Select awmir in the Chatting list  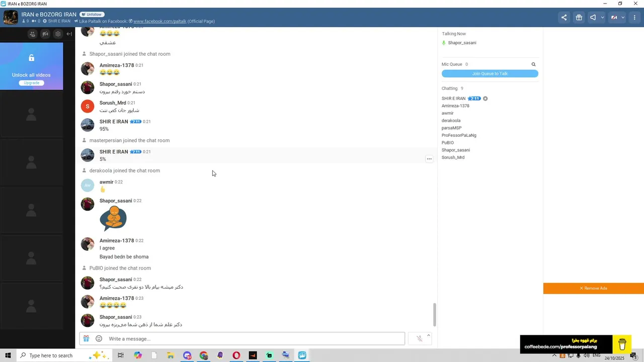pos(447,113)
